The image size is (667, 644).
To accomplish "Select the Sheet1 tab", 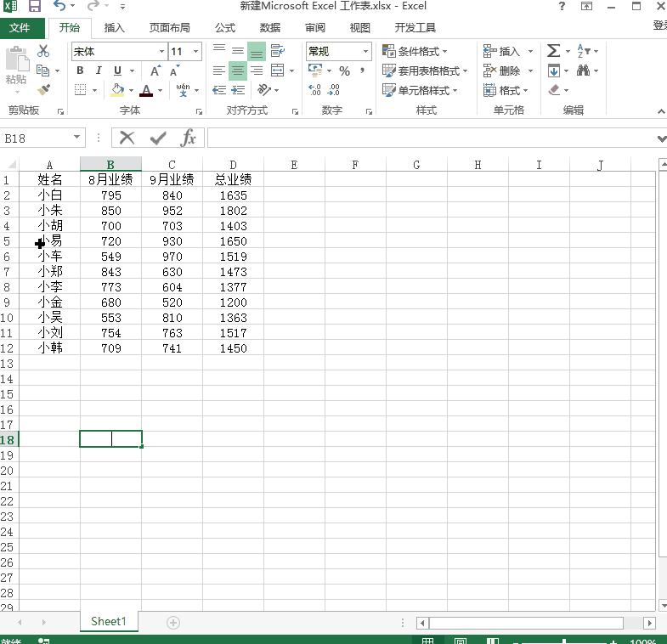I will pyautogui.click(x=109, y=622).
